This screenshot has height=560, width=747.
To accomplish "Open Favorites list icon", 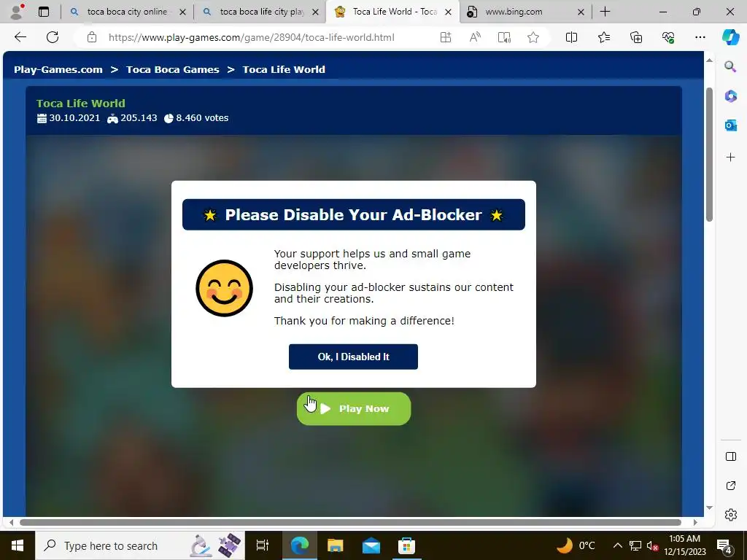I will pos(603,37).
